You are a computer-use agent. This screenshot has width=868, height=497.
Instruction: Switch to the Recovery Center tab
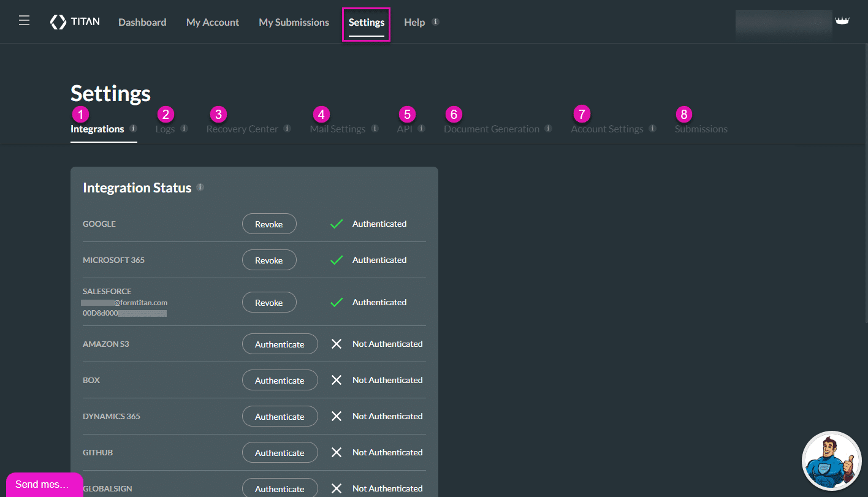pos(242,129)
